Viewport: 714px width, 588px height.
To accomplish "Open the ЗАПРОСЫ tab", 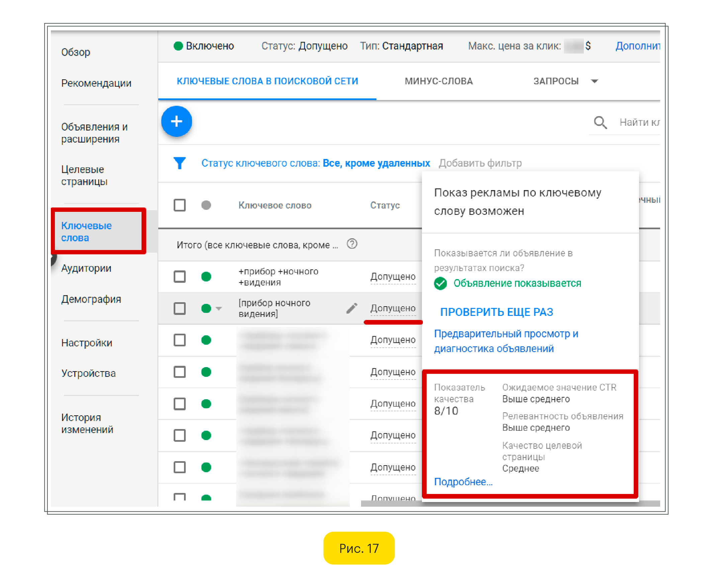I will [x=555, y=81].
